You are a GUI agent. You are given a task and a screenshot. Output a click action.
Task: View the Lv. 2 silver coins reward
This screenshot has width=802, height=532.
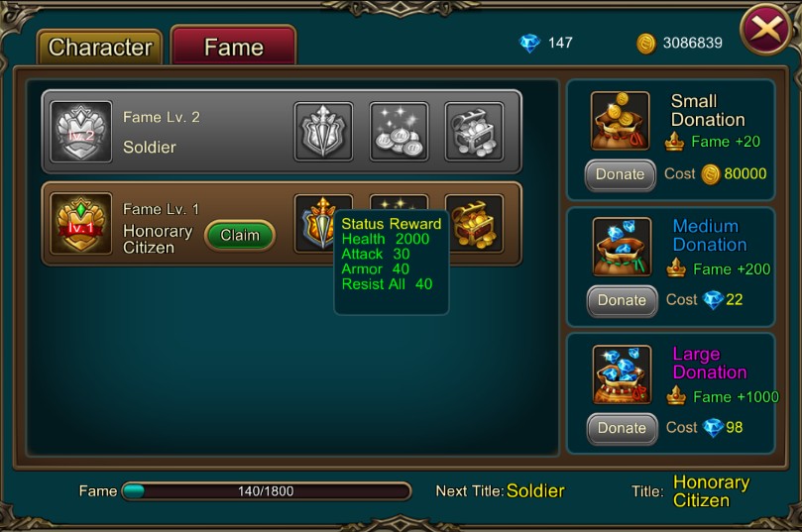399,132
